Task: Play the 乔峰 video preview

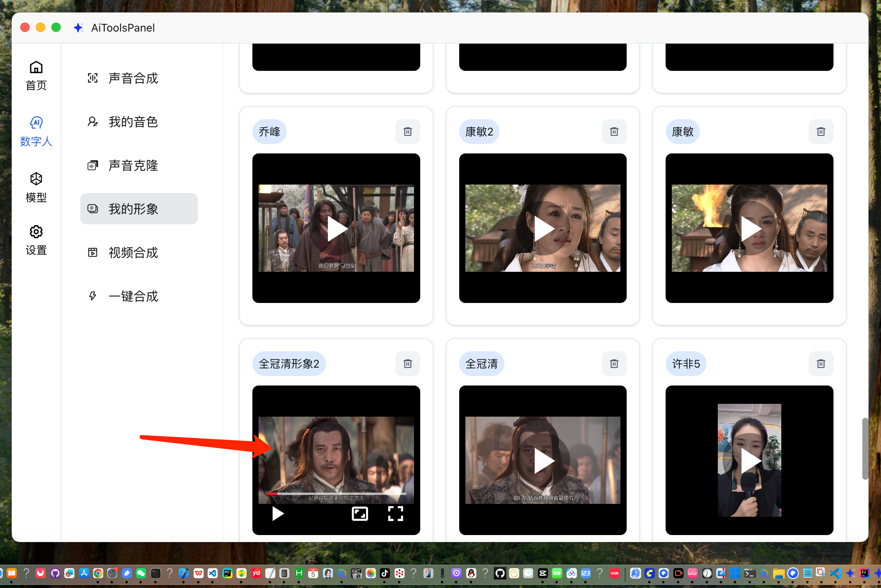Action: click(337, 229)
